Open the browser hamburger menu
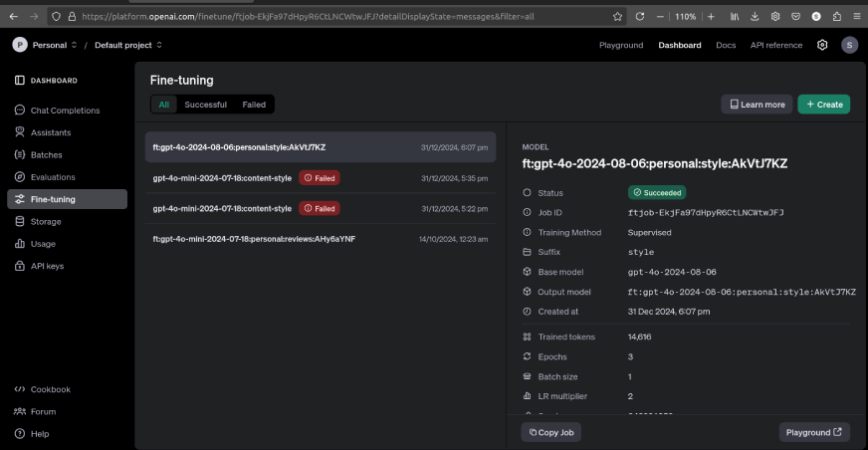The height and width of the screenshot is (450, 868). (856, 17)
